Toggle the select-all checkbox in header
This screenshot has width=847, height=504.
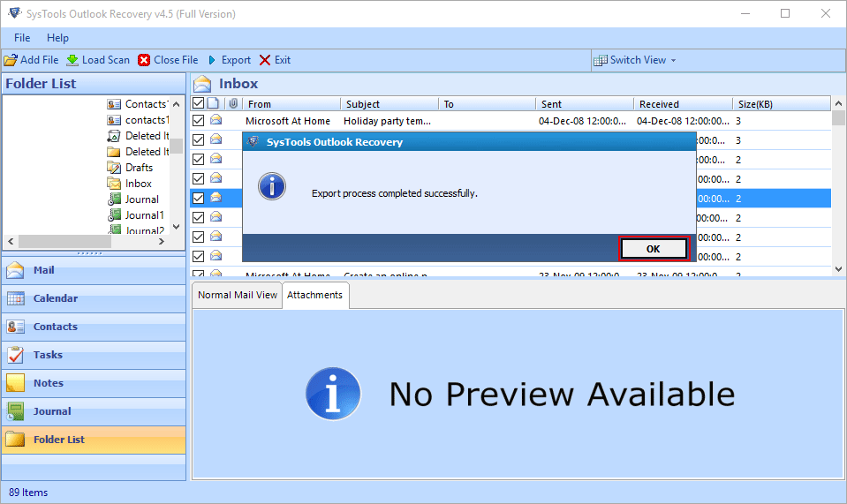[198, 103]
